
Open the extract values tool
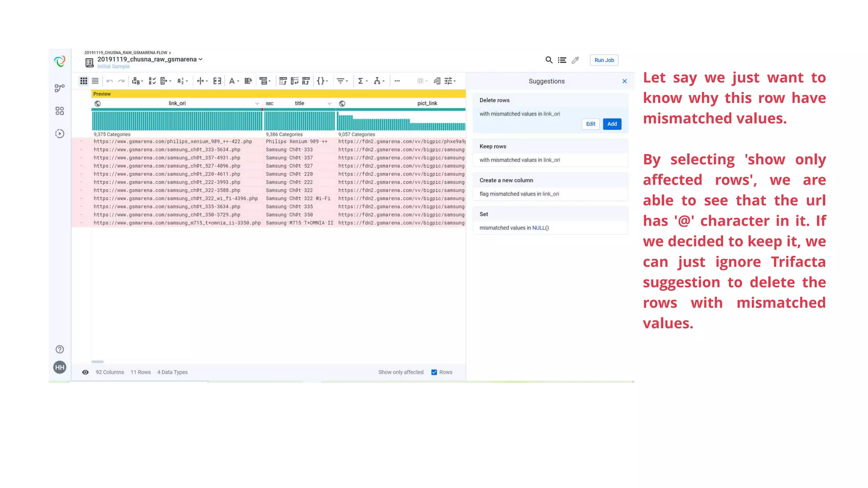165,81
